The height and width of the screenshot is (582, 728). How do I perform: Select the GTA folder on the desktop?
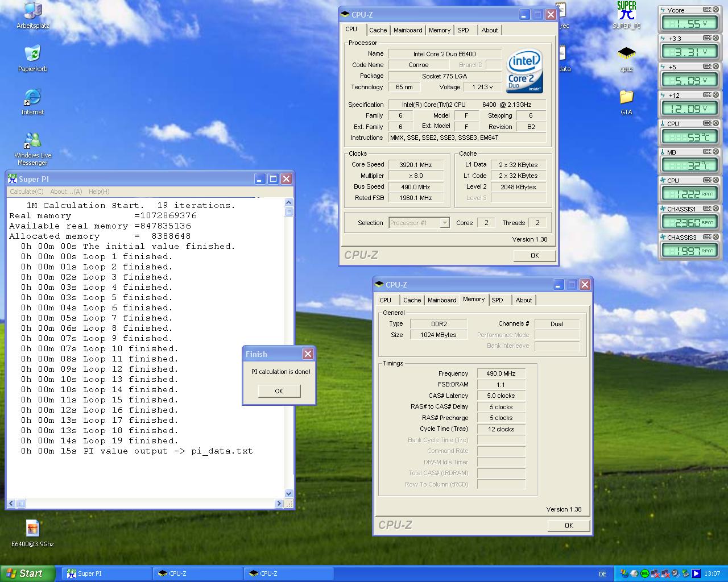point(626,102)
